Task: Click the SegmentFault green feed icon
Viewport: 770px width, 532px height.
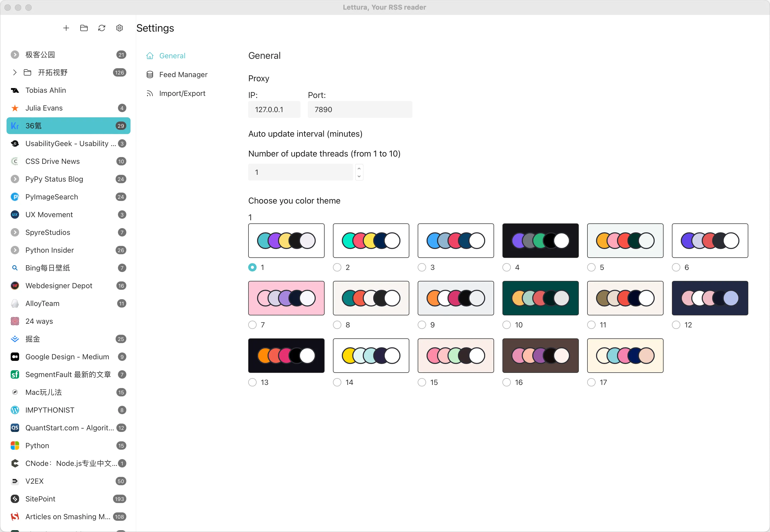Action: click(x=15, y=375)
